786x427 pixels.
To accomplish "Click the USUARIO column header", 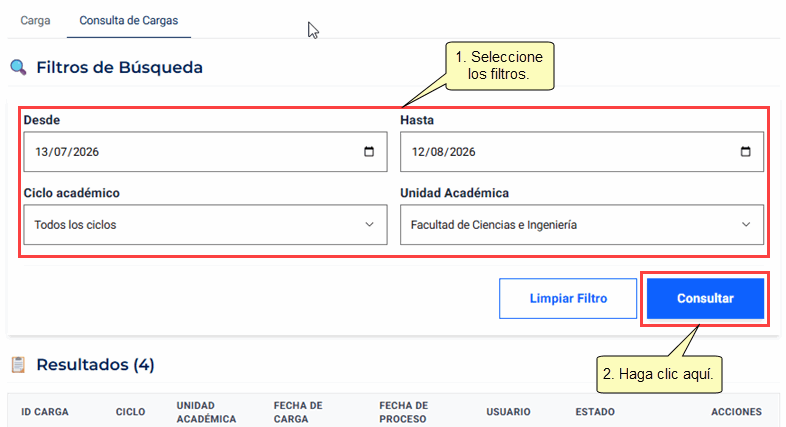I will tap(508, 412).
